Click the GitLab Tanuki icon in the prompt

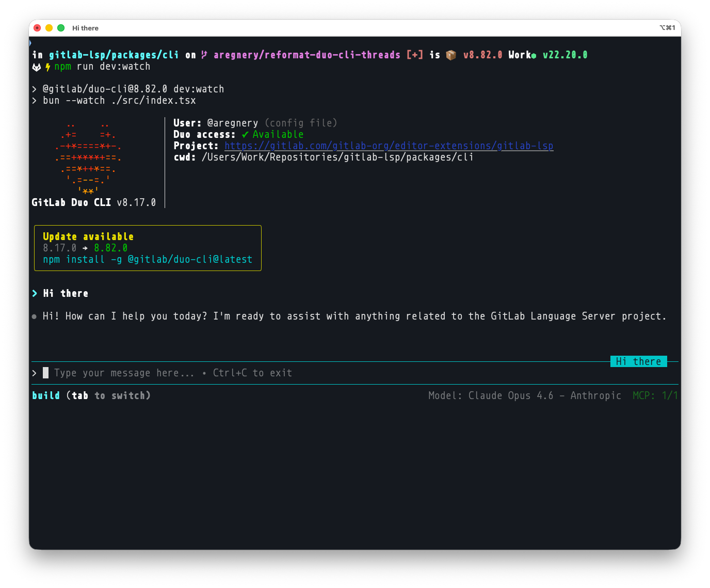[36, 66]
